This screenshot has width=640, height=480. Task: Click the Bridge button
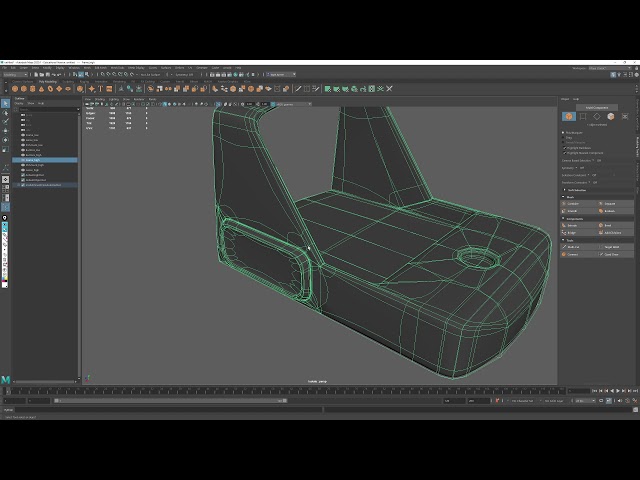tap(579, 233)
